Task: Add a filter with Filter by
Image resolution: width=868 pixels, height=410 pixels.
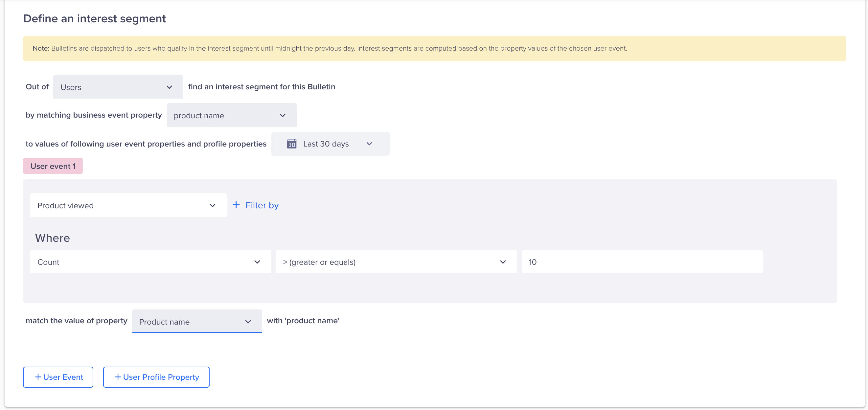Action: (x=262, y=205)
